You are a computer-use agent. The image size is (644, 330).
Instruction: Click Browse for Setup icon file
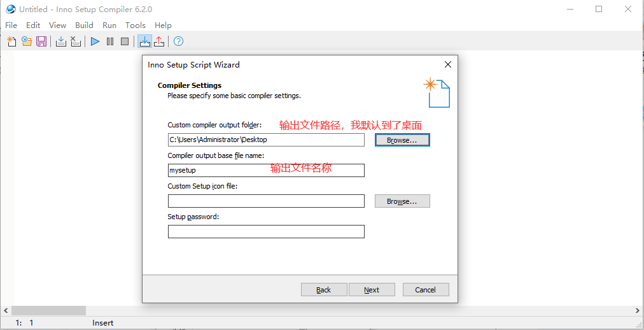tap(402, 201)
